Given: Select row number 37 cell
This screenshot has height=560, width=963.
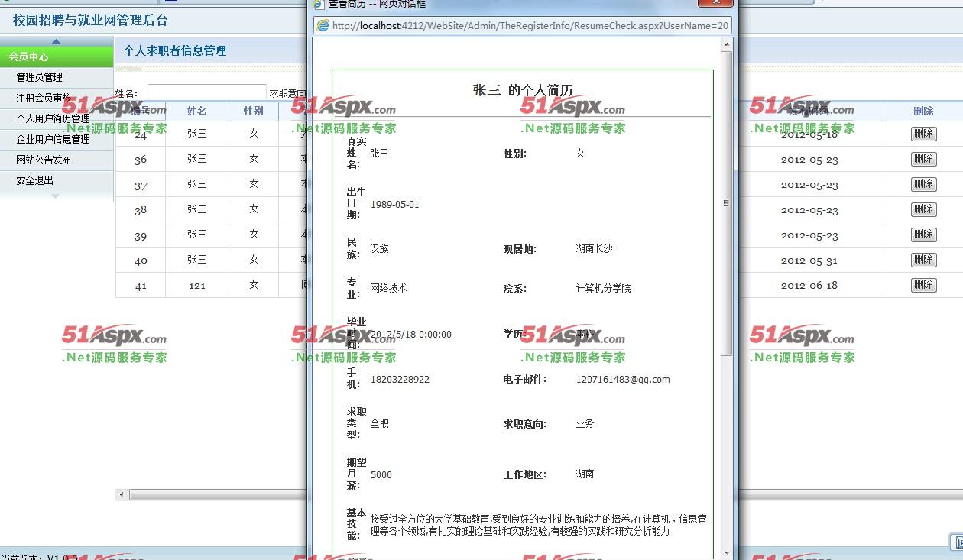Looking at the screenshot, I should tap(141, 184).
